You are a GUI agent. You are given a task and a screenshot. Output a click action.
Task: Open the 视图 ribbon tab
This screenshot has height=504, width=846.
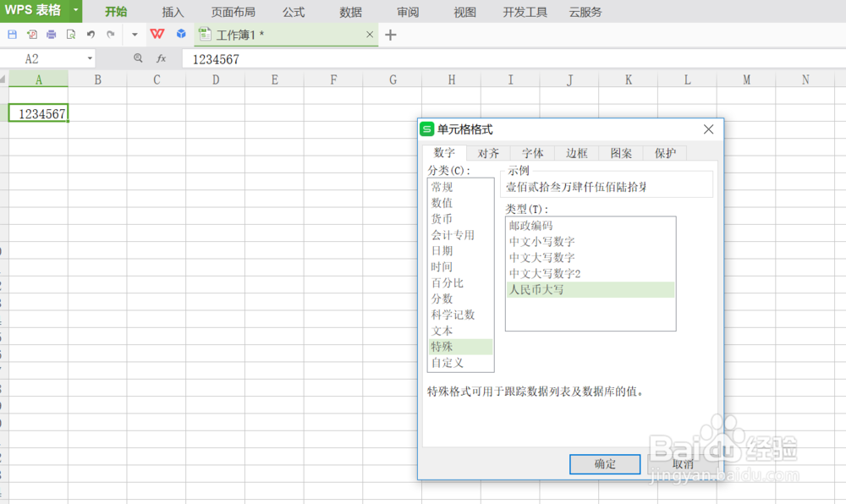pyautogui.click(x=465, y=12)
